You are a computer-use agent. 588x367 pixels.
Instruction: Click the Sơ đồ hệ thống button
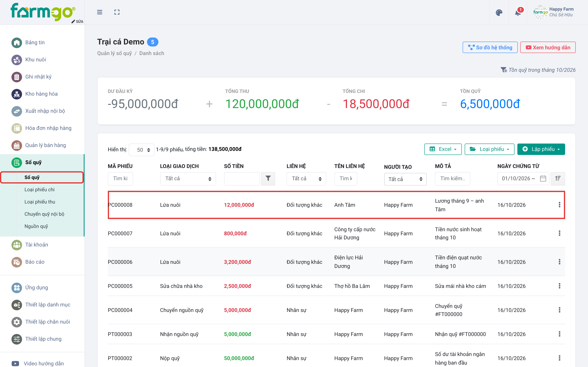pos(490,47)
